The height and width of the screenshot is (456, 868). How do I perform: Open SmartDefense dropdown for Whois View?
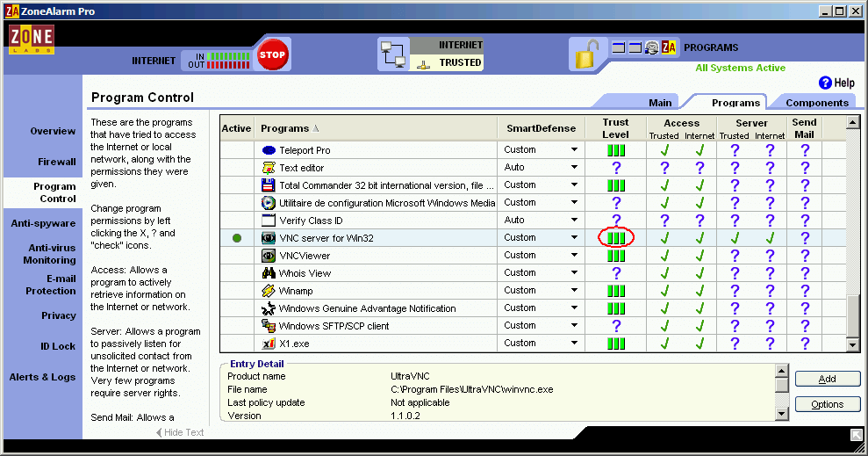pyautogui.click(x=574, y=272)
